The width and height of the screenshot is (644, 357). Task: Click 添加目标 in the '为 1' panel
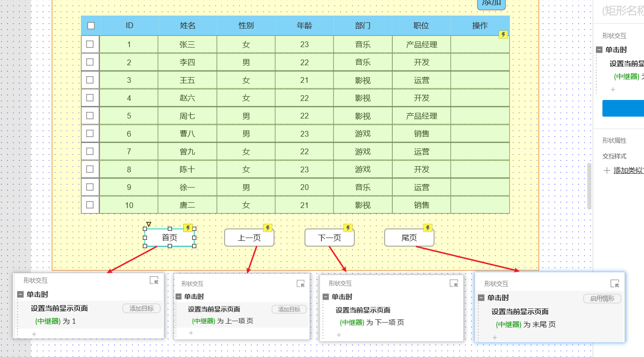(x=141, y=308)
